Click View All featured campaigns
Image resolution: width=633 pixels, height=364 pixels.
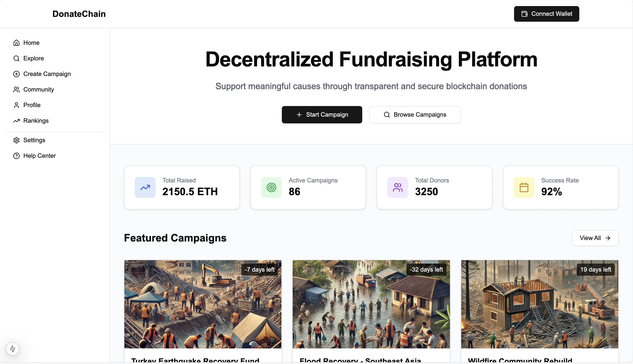tap(595, 238)
